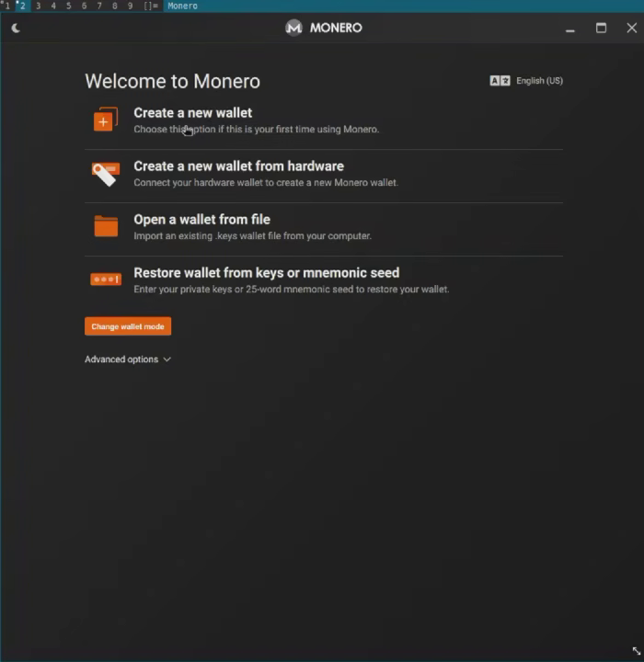Switch to workspace 1 in the top bar
Screen dimensions: 644x662
[7, 6]
